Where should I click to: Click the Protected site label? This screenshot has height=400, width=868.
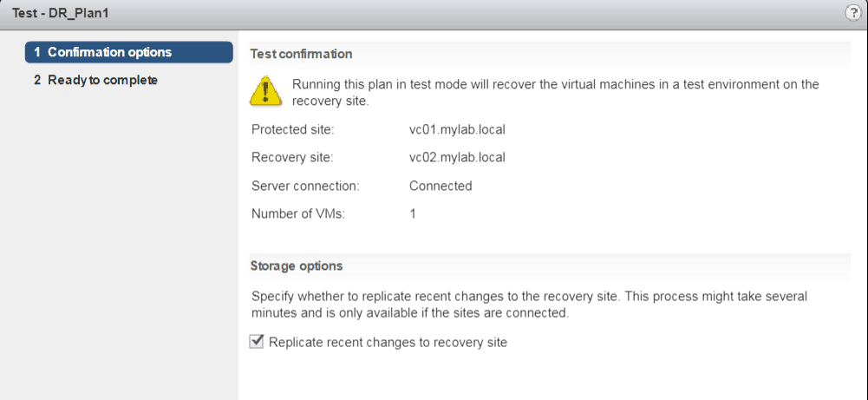click(292, 130)
